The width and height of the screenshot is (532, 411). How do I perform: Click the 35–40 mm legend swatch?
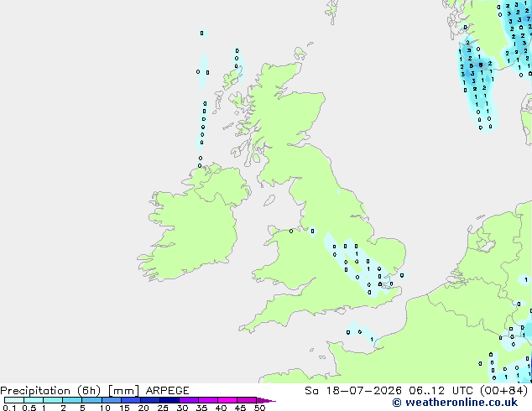208,400
